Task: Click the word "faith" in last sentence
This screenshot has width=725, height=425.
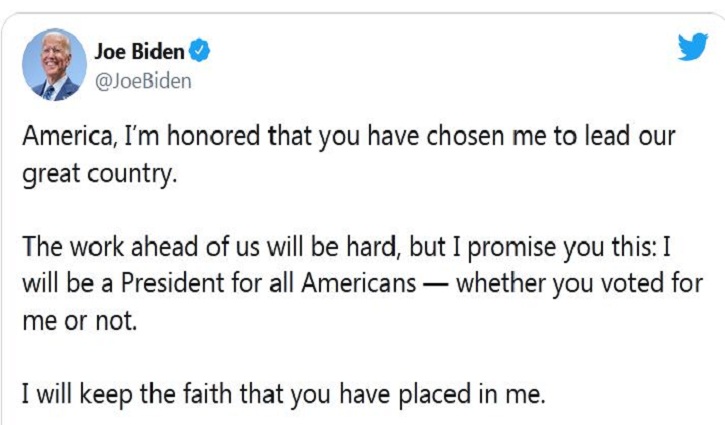Action: click(x=207, y=394)
